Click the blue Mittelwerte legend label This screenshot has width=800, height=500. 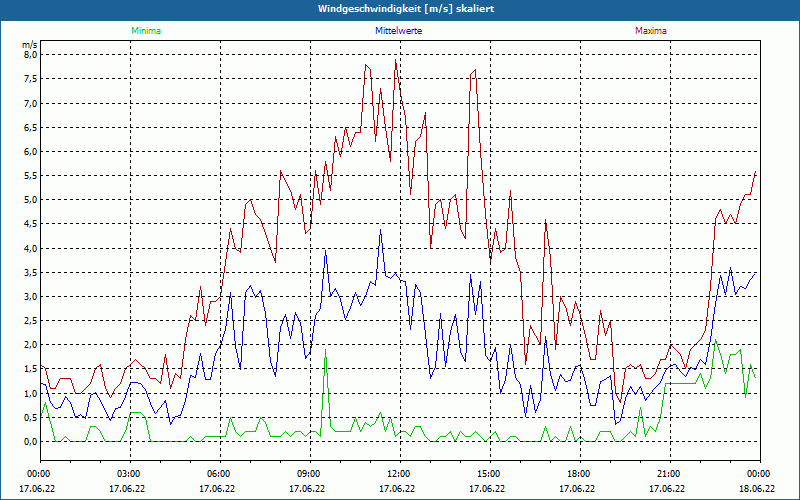[398, 31]
